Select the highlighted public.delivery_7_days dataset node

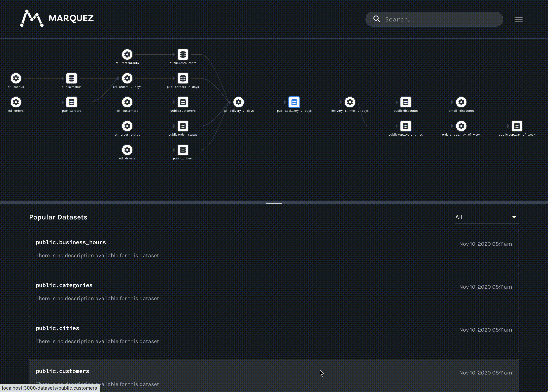point(294,102)
